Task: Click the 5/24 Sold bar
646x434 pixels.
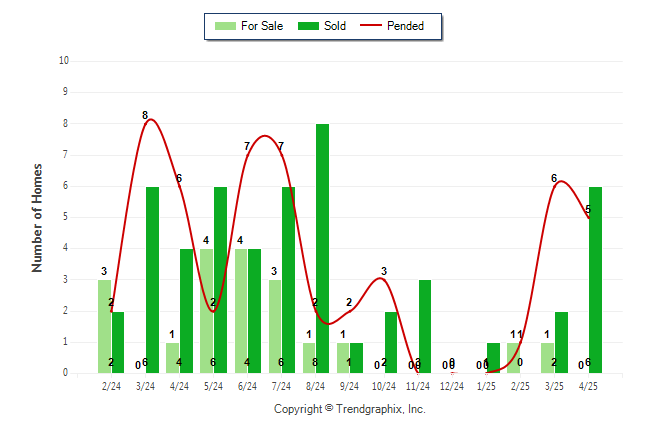Action: pos(220,280)
